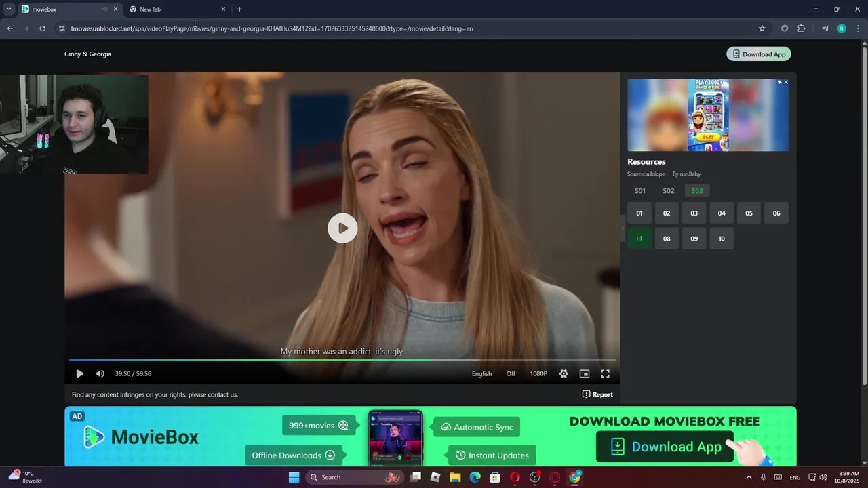Open episode 02

click(667, 213)
